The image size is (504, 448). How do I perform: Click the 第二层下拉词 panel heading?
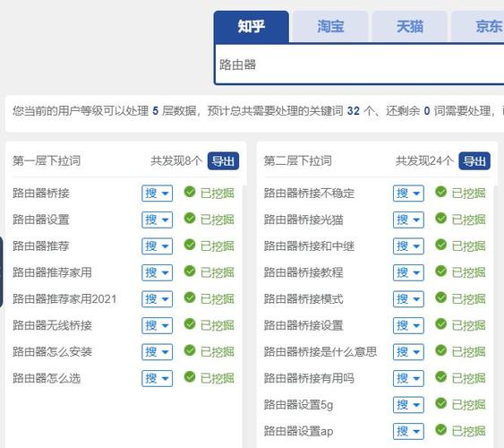click(x=297, y=160)
